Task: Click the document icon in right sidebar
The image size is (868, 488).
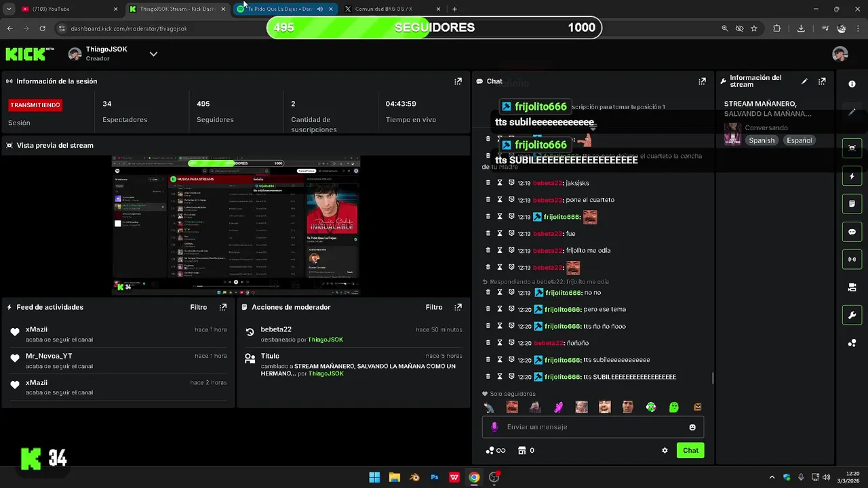Action: [852, 204]
